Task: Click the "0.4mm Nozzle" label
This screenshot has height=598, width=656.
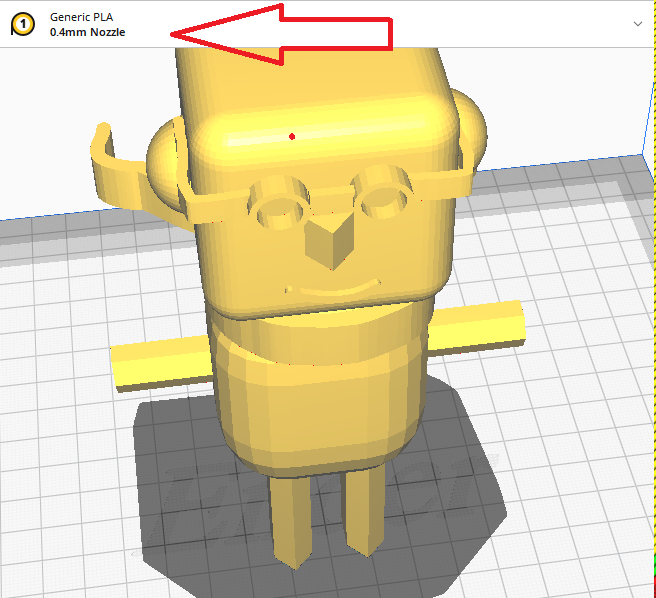Action: (87, 32)
